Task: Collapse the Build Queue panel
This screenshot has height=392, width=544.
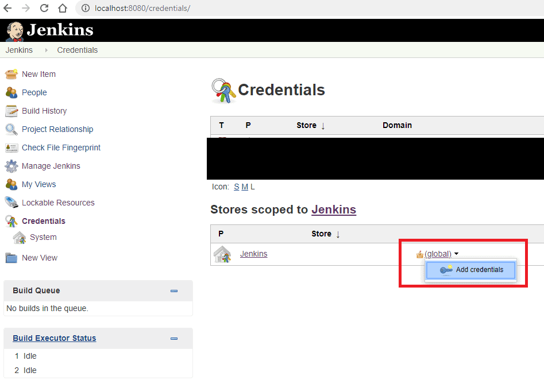Action: [174, 291]
